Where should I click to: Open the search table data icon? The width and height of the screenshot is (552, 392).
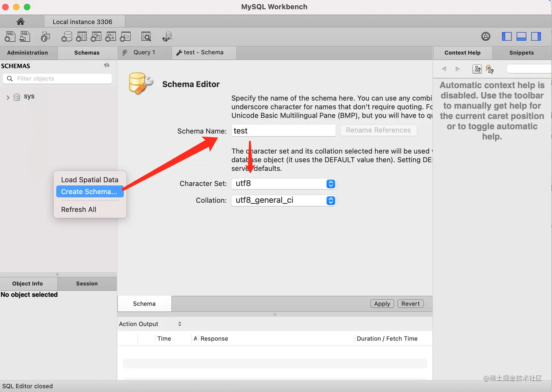pos(146,36)
